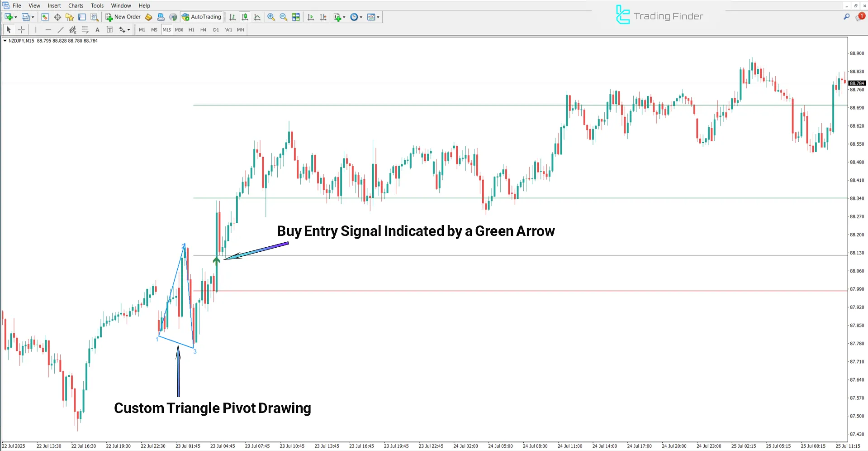868x451 pixels.
Task: Expand the New Chart dropdown arrow
Action: (16, 17)
